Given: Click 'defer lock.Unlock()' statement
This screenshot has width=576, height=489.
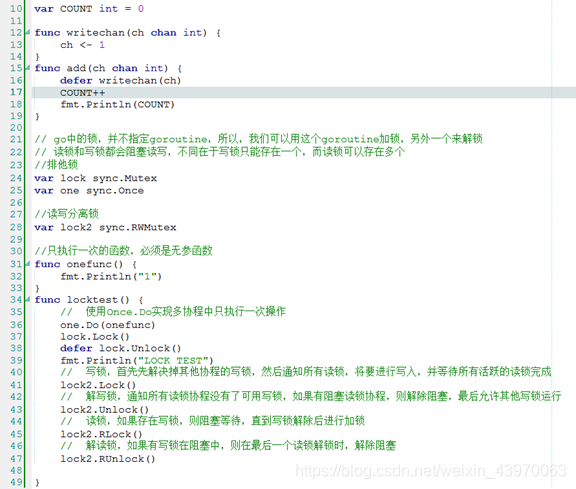Looking at the screenshot, I should pyautogui.click(x=121, y=348).
